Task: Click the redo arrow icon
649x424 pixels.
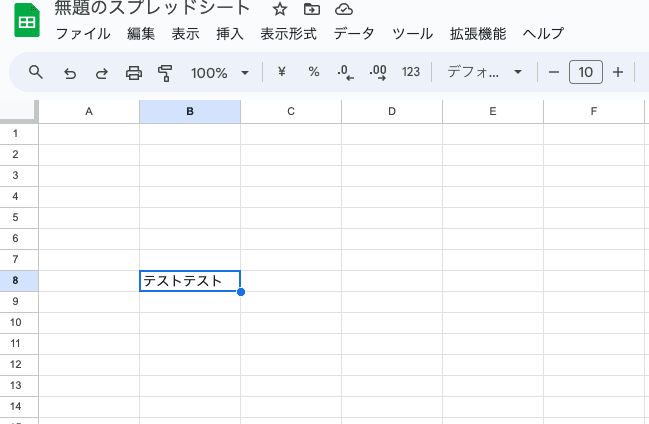Action: [101, 72]
